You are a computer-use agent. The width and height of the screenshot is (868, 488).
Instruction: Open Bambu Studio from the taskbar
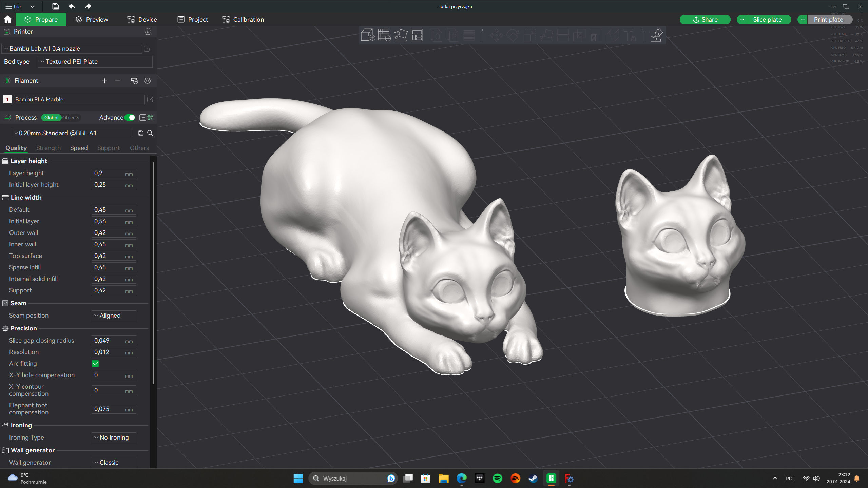tap(551, 478)
